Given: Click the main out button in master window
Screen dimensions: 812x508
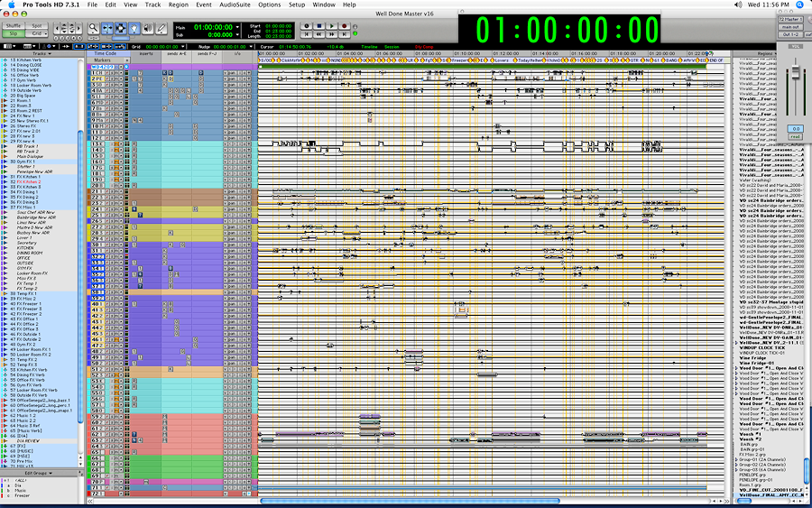Looking at the screenshot, I should tap(790, 27).
